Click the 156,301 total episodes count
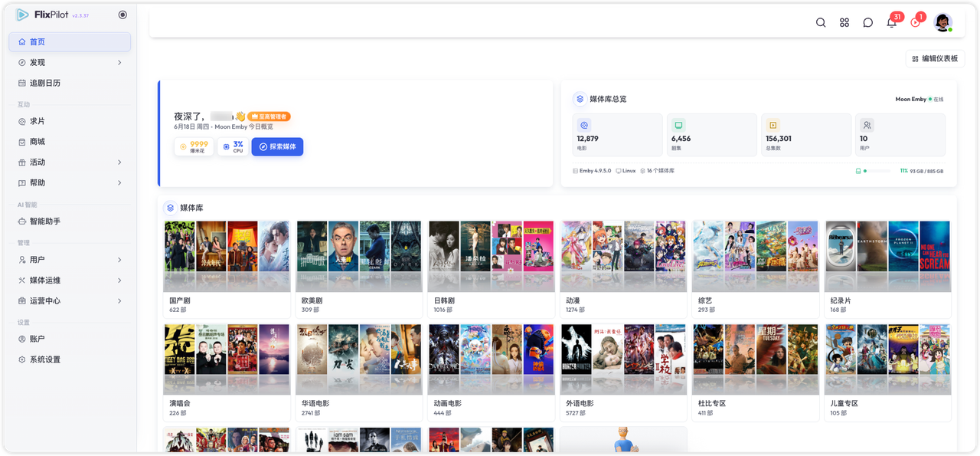 pos(779,139)
